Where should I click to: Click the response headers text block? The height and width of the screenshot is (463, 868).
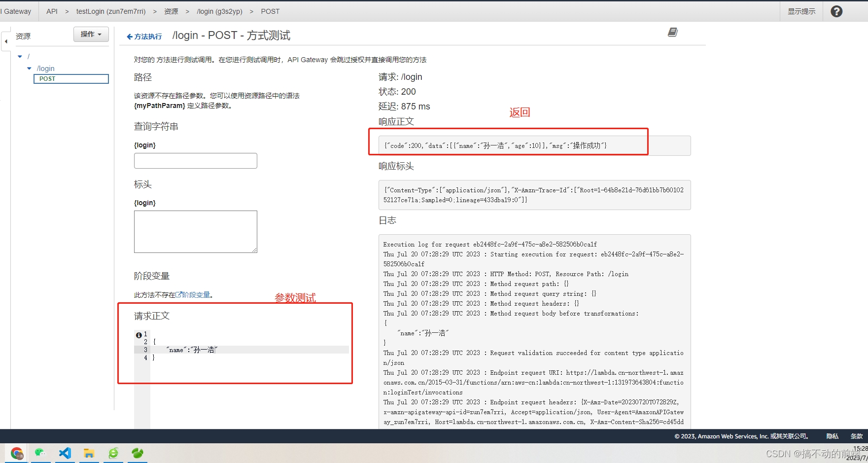(x=534, y=195)
